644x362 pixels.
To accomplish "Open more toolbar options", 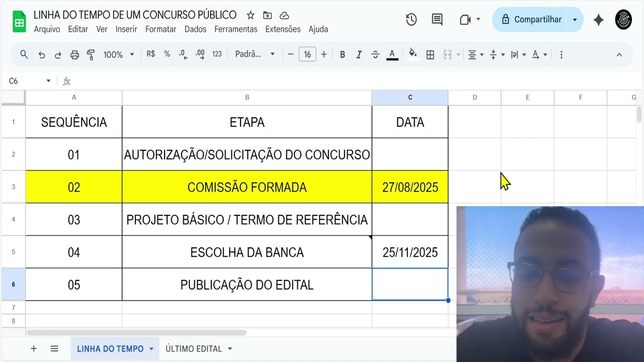I will (x=561, y=55).
